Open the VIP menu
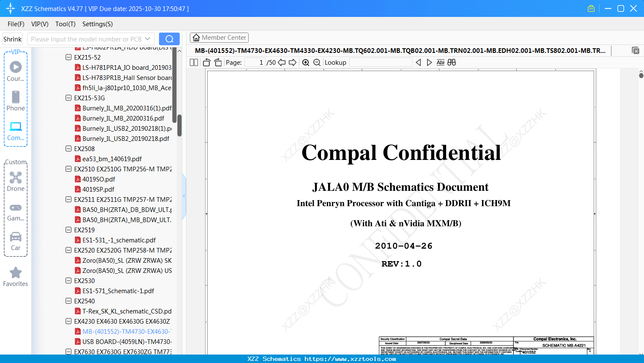This screenshot has height=363, width=644. (40, 24)
